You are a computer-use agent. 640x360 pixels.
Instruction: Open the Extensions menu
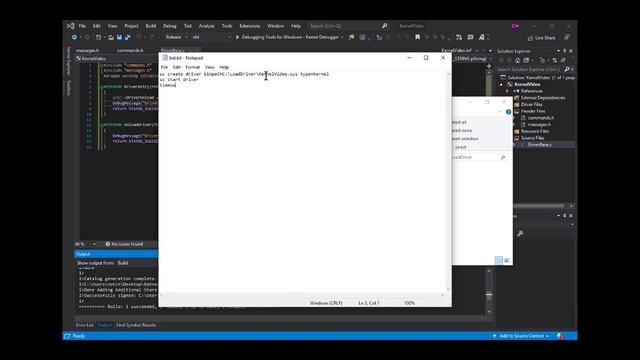coord(249,26)
